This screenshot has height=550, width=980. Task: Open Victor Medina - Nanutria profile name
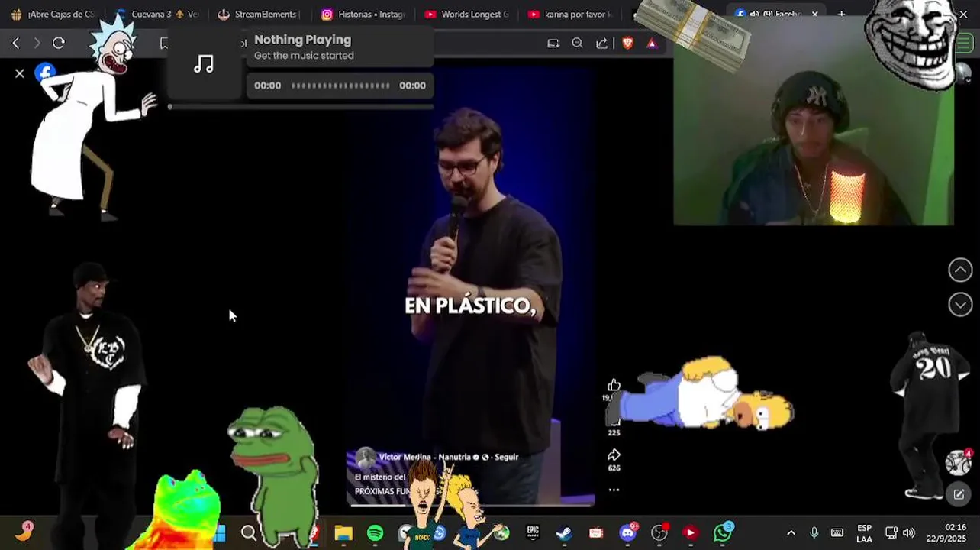425,457
